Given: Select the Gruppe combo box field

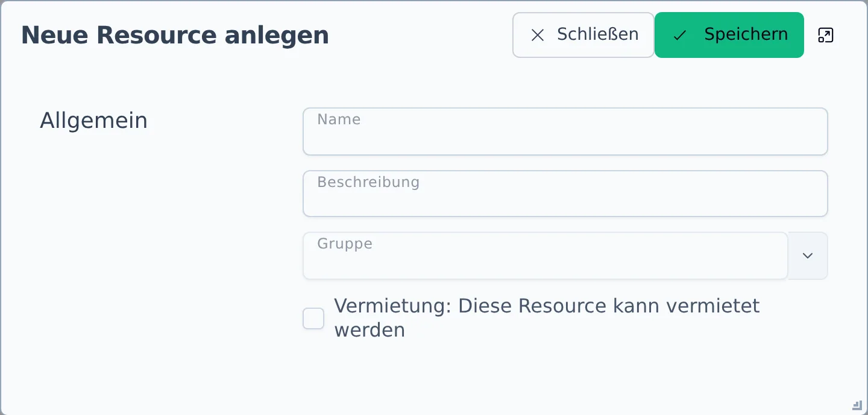Looking at the screenshot, I should (x=545, y=256).
